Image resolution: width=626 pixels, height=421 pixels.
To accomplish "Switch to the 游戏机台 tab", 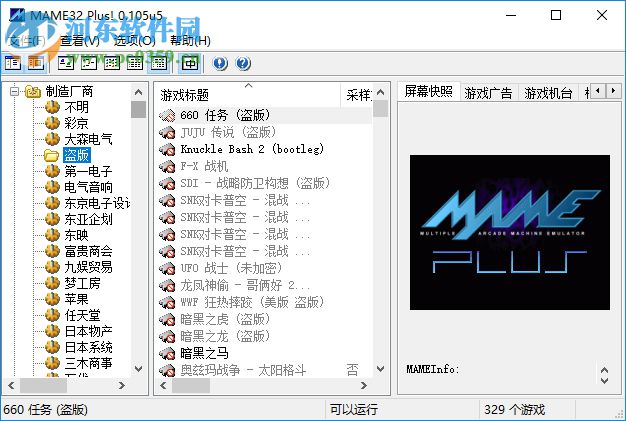I will [548, 93].
